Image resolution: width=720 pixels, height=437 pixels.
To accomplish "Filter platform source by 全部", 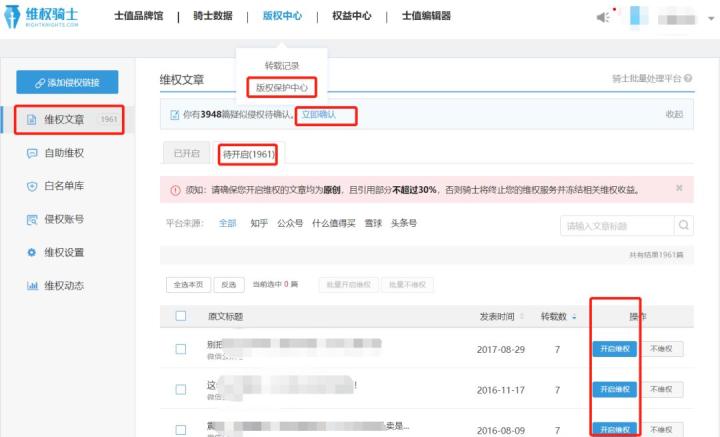I will click(227, 224).
